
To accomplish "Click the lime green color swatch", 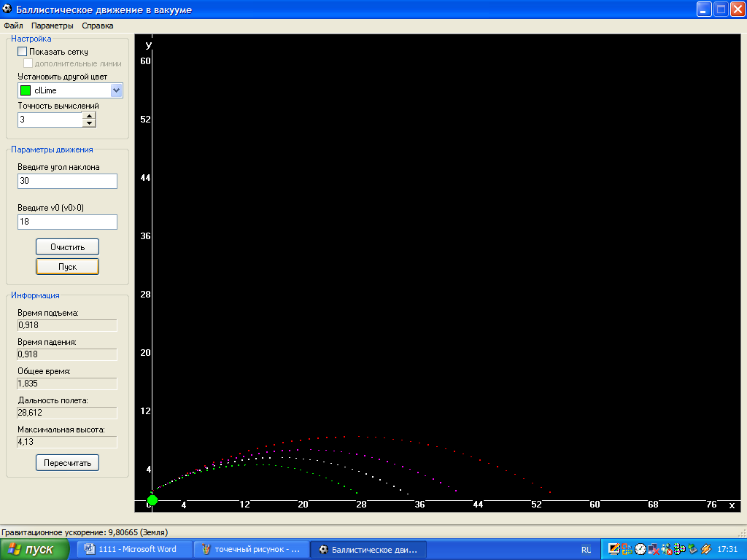I will [x=26, y=90].
